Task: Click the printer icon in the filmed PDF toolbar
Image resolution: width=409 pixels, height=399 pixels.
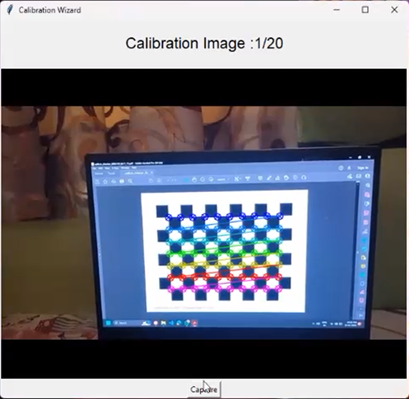Action: 122,181
